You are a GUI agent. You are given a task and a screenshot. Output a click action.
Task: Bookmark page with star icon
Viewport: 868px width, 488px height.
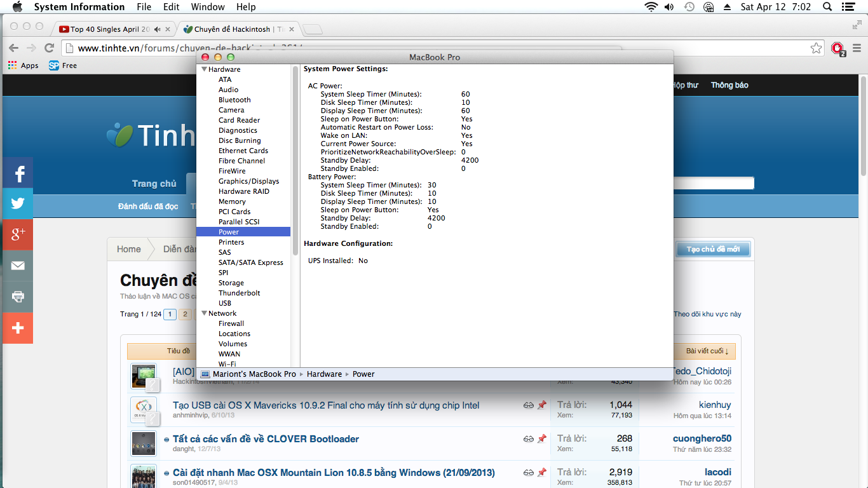[x=816, y=48]
